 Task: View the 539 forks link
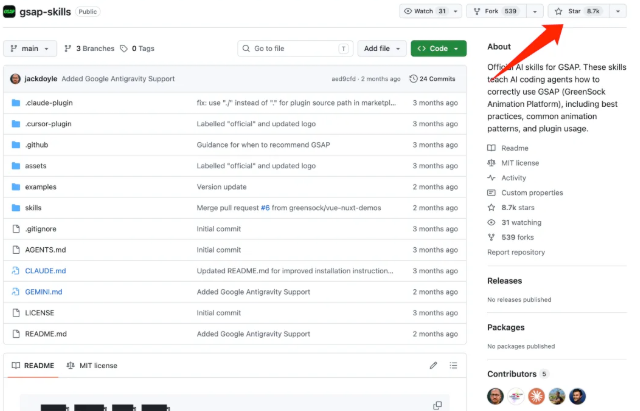(517, 237)
